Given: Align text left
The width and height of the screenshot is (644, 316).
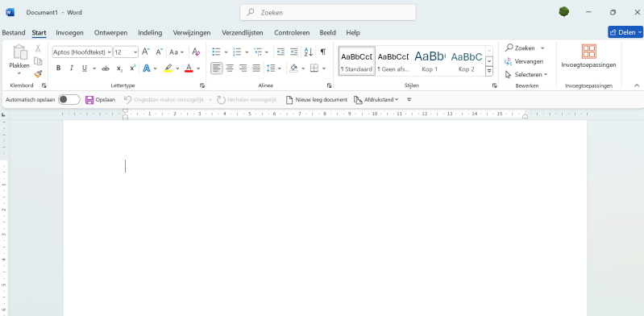Looking at the screenshot, I should click(x=217, y=69).
